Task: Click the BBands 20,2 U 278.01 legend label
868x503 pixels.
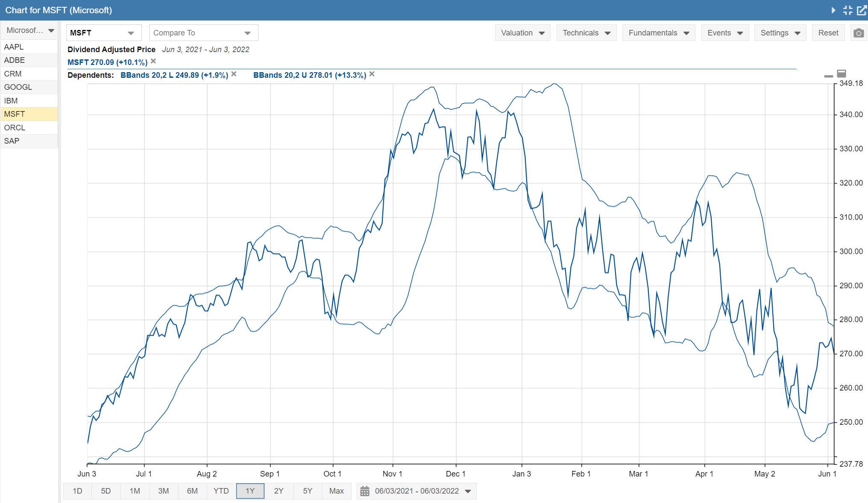Action: tap(310, 75)
